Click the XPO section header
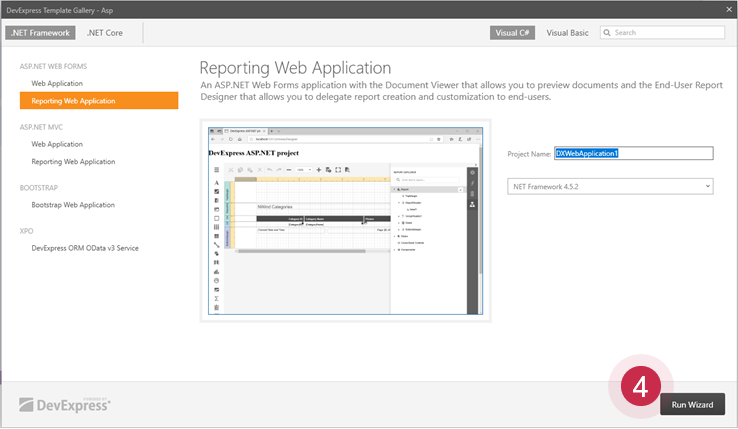This screenshot has width=738, height=429. (26, 231)
